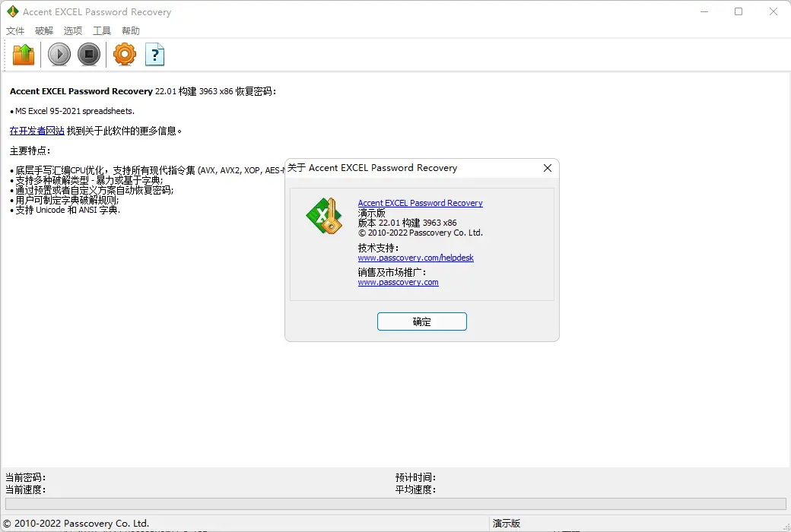791x532 pixels.
Task: Click the app icon in title bar
Action: [x=13, y=11]
